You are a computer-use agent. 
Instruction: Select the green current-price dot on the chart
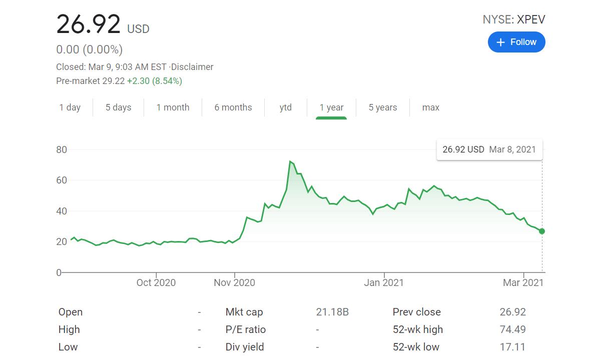pyautogui.click(x=540, y=231)
